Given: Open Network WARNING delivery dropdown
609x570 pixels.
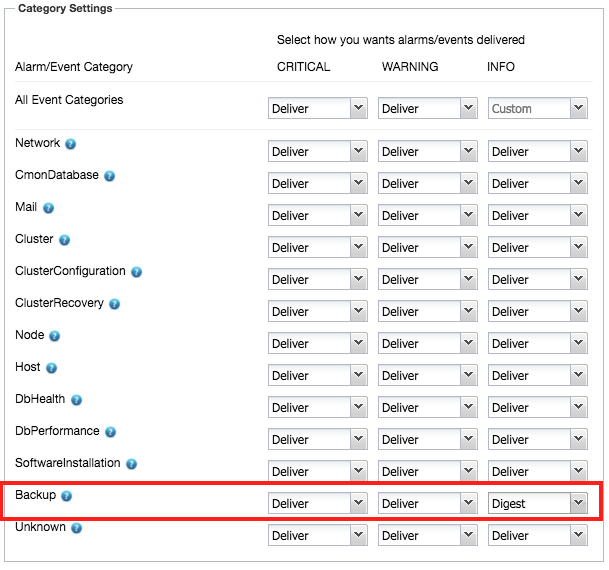Looking at the screenshot, I should click(x=428, y=151).
